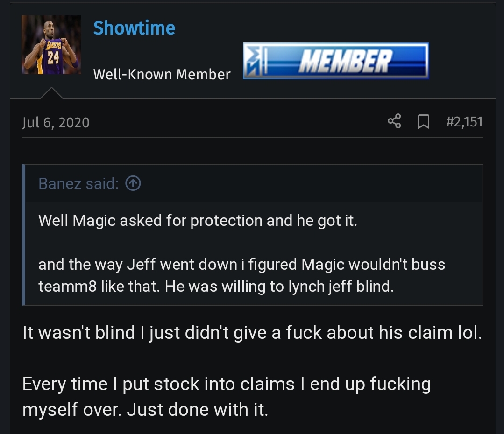Bookmark this post by Showtime

click(x=423, y=122)
